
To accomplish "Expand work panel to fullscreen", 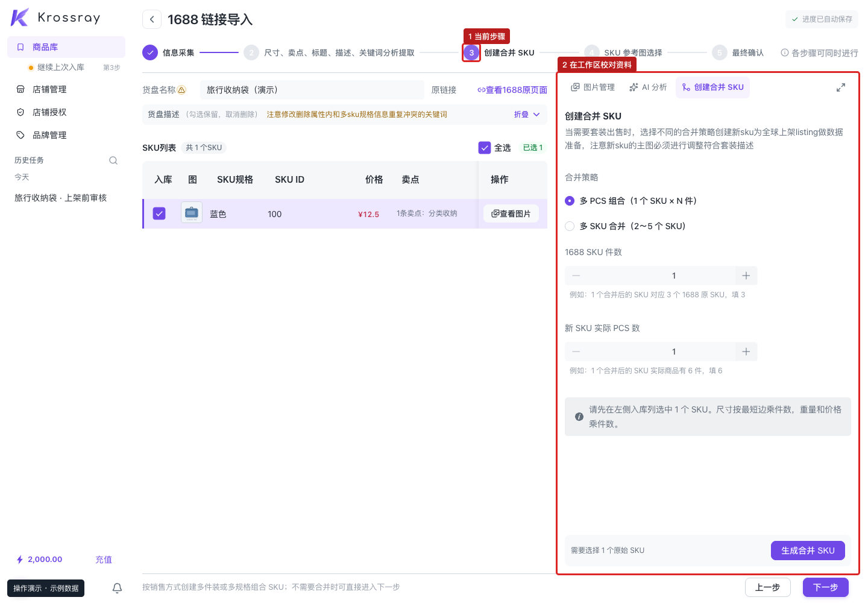I will click(841, 87).
